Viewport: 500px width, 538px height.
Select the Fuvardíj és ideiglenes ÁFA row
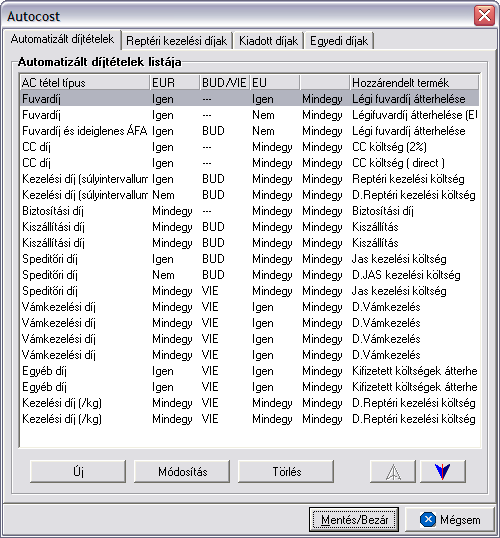click(x=249, y=131)
